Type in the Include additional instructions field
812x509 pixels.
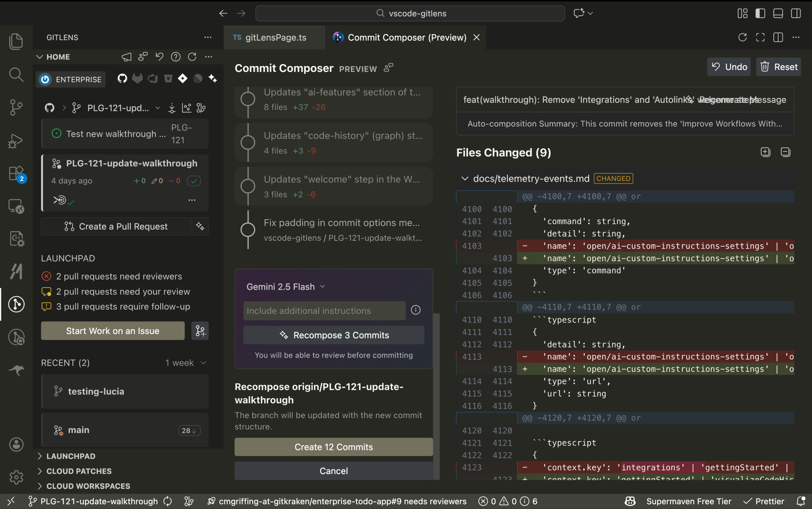tap(324, 311)
